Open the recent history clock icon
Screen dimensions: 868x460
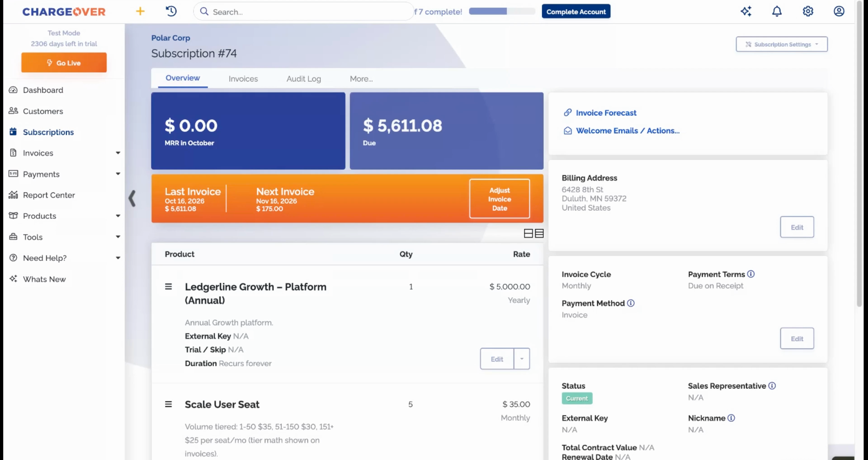171,12
